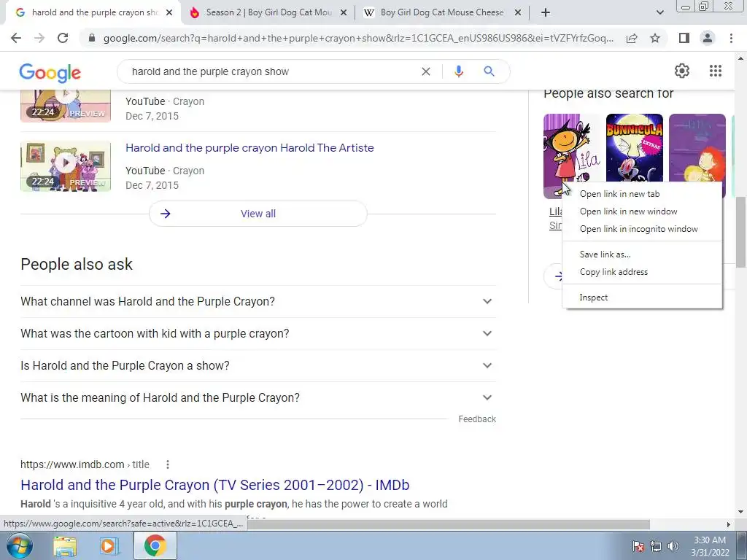Choose Open link in new tab
747x560 pixels.
[642, 194]
